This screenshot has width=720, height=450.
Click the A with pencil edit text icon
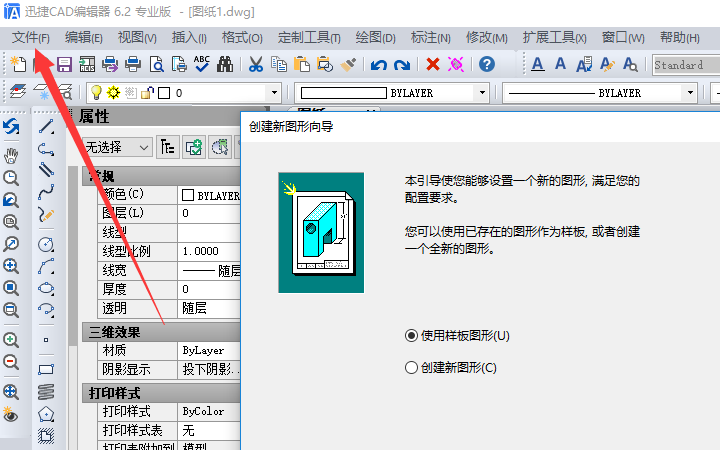pyautogui.click(x=607, y=64)
